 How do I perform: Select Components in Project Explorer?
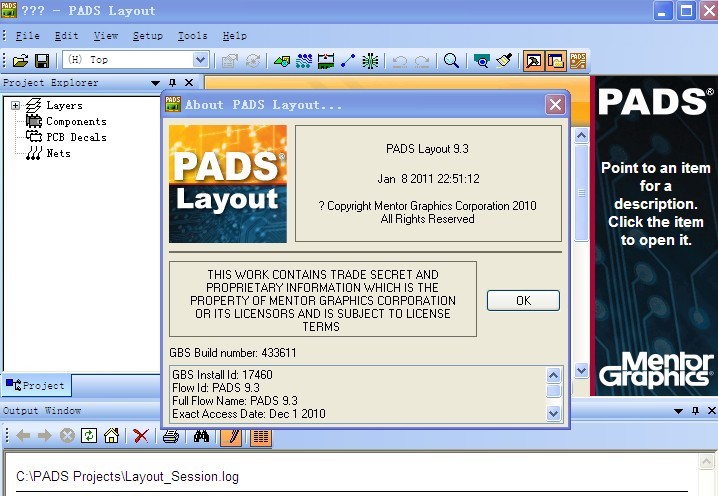coord(76,121)
